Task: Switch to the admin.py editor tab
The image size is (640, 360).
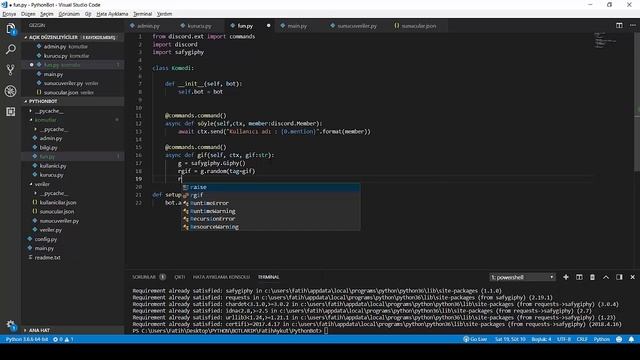Action: point(149,26)
